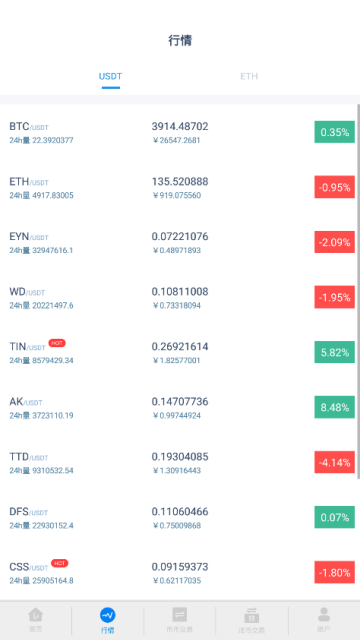Open the fiat trading icon

(251, 615)
